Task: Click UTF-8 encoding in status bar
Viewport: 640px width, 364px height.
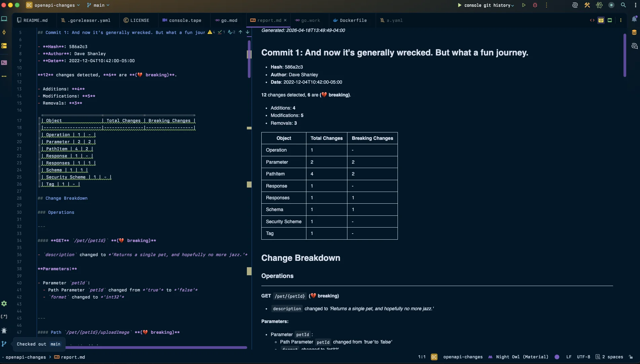Action: click(583, 357)
